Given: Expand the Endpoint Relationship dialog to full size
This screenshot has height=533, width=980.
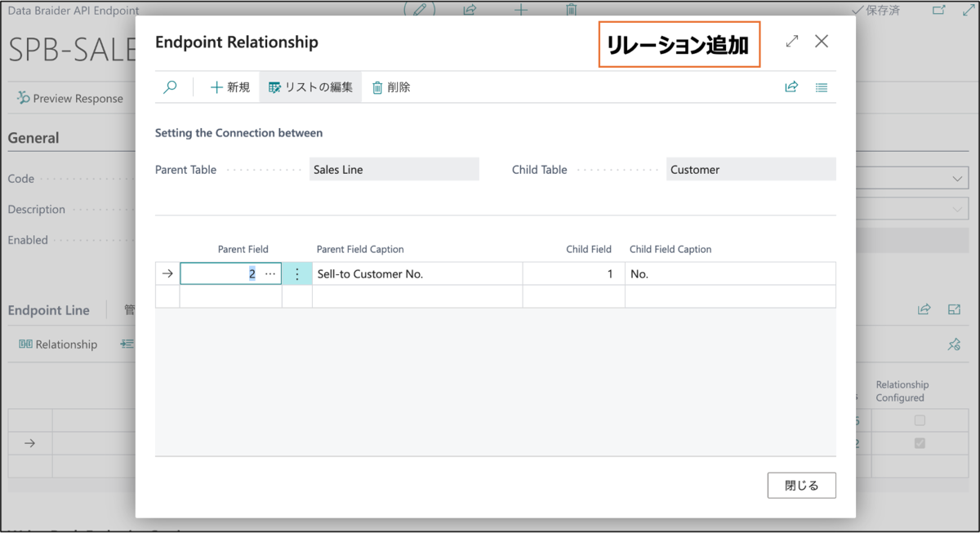Looking at the screenshot, I should (x=792, y=41).
